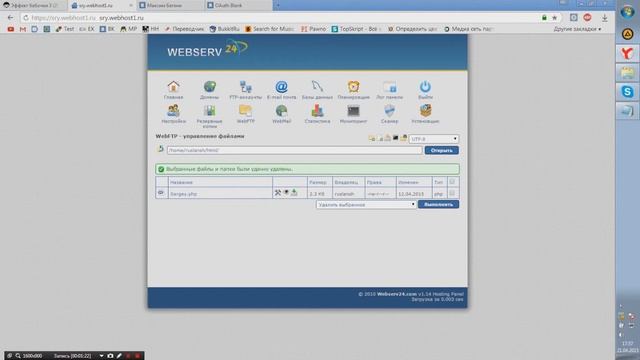Open the TopSkript bookmark

click(356, 29)
